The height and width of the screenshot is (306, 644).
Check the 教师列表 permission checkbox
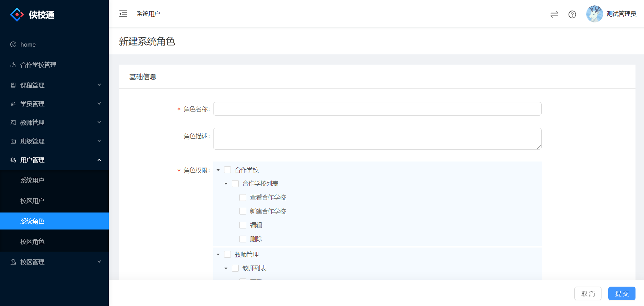pyautogui.click(x=235, y=268)
